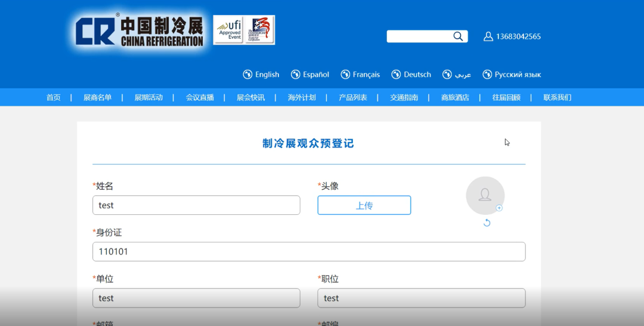
Task: Click the plus icon on avatar
Action: 499,208
